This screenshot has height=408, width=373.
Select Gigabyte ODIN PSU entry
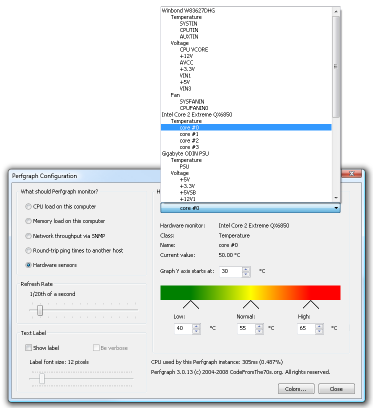185,154
